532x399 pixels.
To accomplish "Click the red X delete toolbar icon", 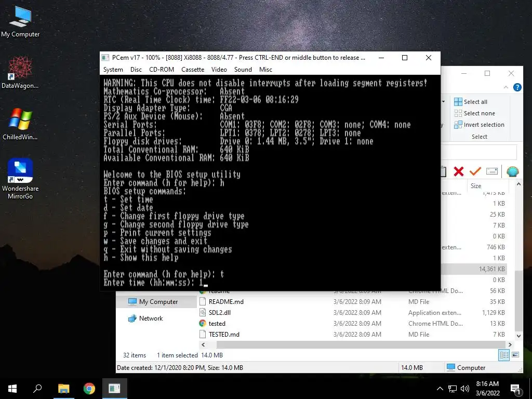I will tap(459, 171).
